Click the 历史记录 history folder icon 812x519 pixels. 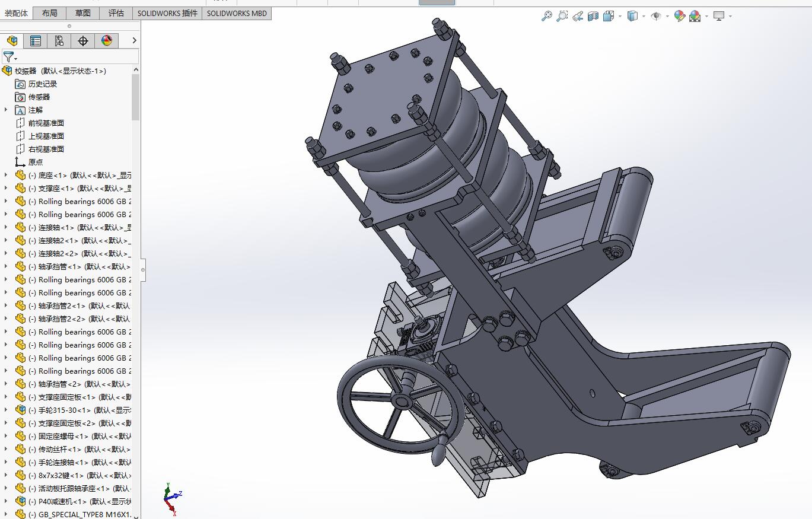[20, 84]
